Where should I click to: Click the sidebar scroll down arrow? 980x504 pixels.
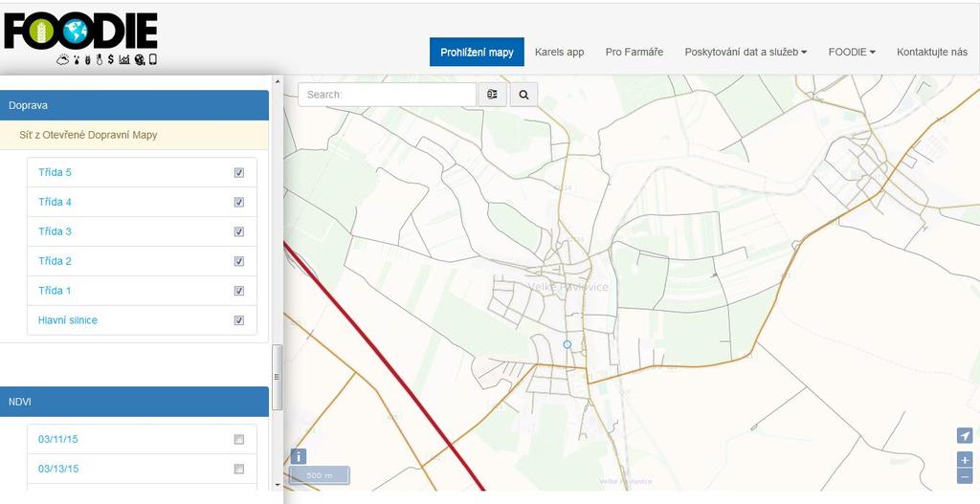point(278,485)
